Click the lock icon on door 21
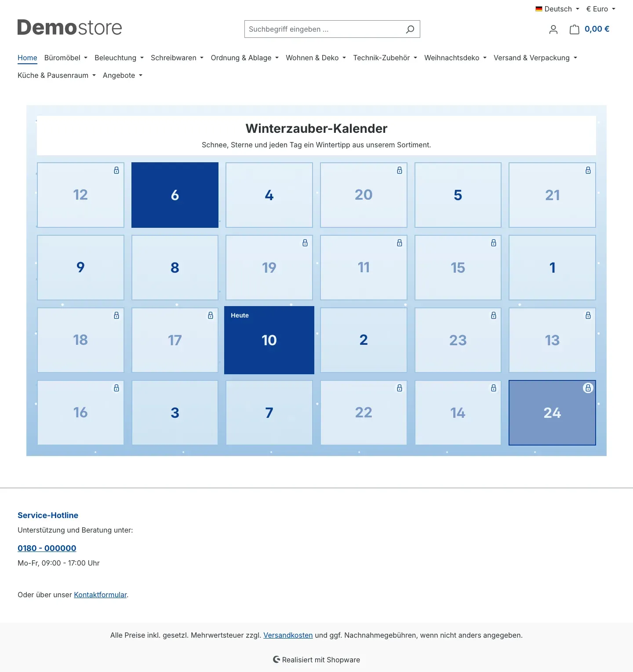The image size is (633, 672). point(588,170)
